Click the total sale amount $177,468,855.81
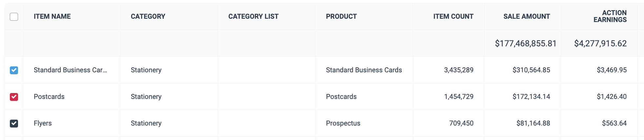 pyautogui.click(x=525, y=43)
